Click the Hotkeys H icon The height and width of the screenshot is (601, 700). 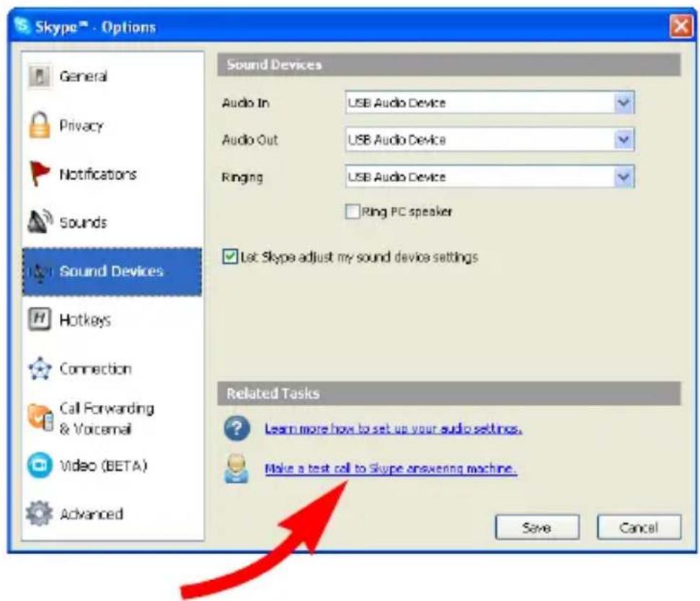point(40,319)
